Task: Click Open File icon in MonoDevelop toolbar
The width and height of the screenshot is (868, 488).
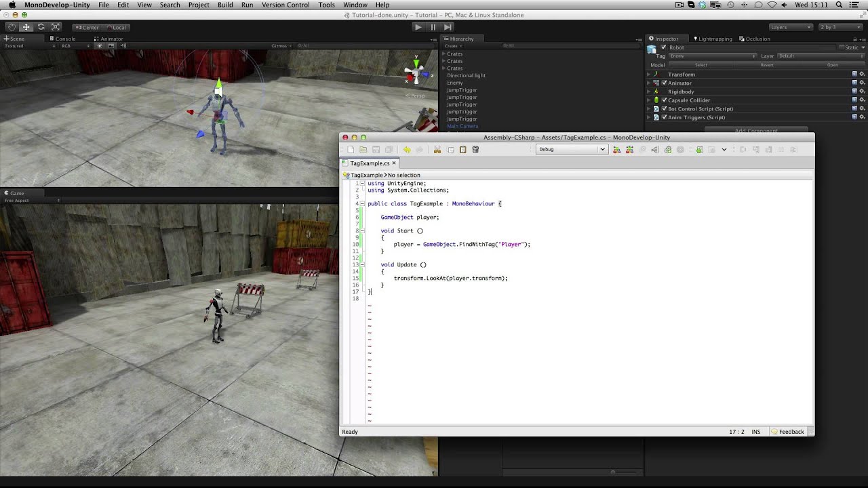Action: [x=363, y=150]
